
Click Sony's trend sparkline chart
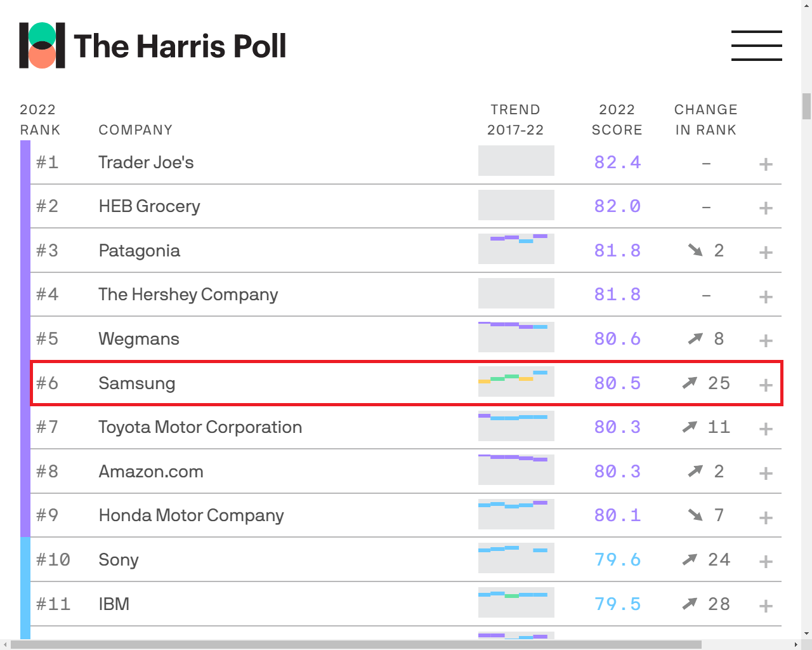(516, 558)
